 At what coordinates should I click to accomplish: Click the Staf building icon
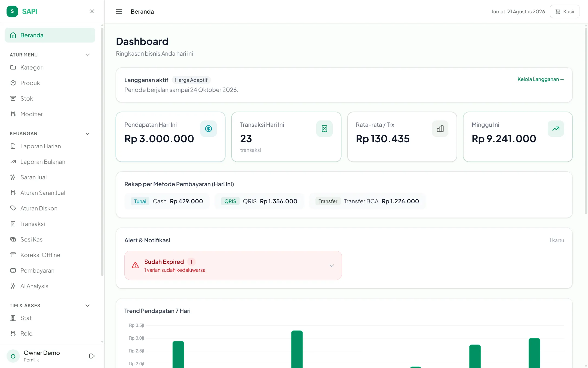click(x=13, y=318)
